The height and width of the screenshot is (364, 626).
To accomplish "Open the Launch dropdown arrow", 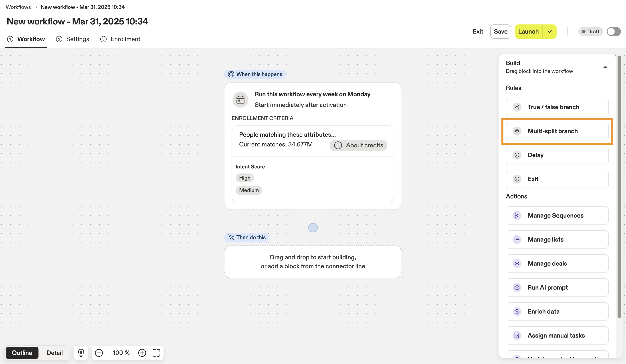I will [x=549, y=32].
